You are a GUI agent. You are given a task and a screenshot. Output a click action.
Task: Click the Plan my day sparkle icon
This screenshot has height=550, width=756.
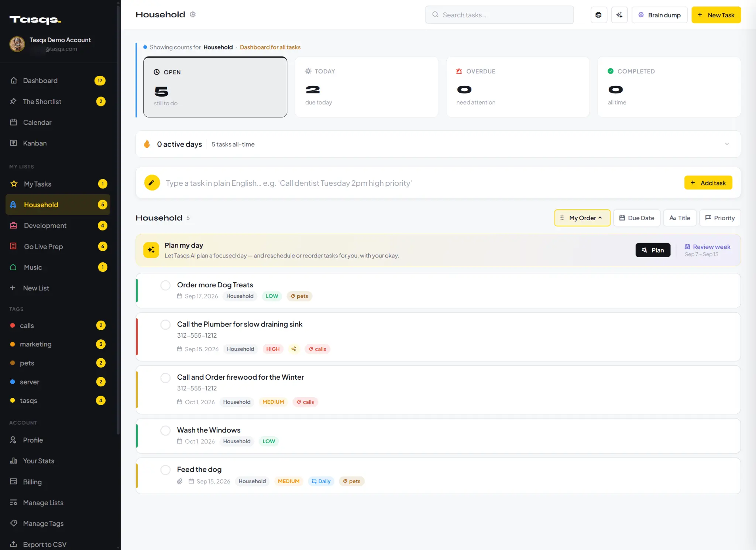coord(151,250)
